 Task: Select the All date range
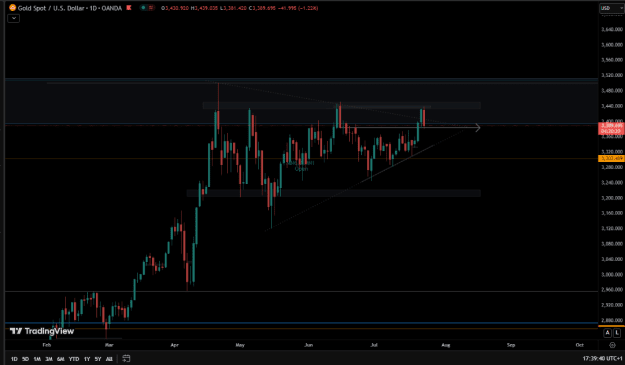click(x=109, y=359)
